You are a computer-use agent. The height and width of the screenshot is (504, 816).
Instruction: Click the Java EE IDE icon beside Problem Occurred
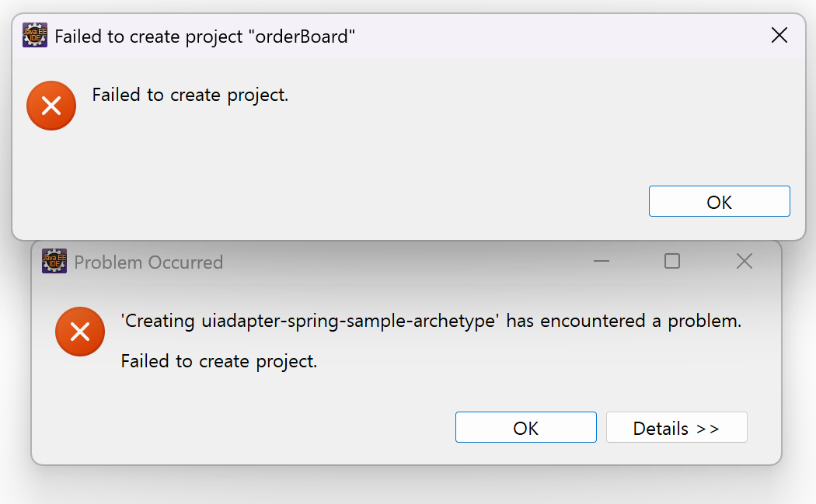coord(54,262)
